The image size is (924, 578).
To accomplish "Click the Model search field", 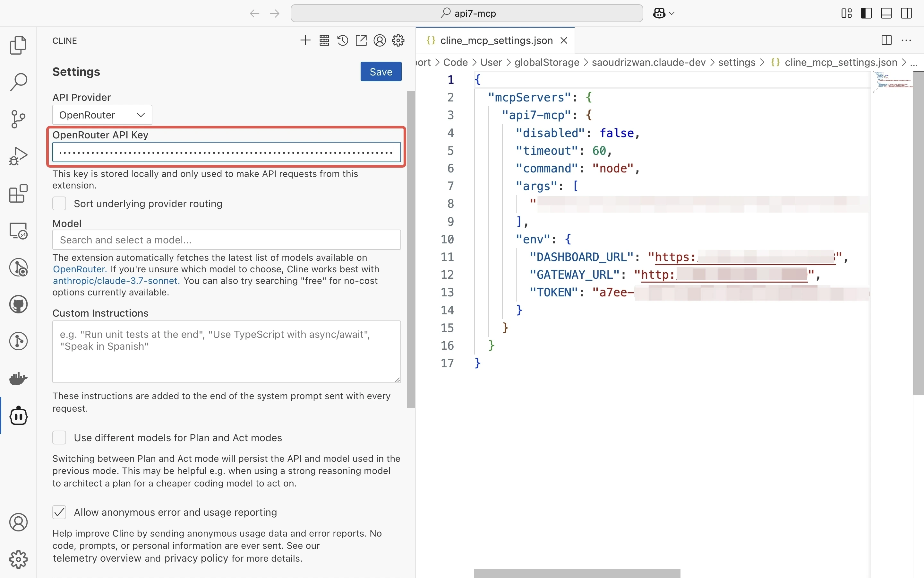I will [227, 240].
